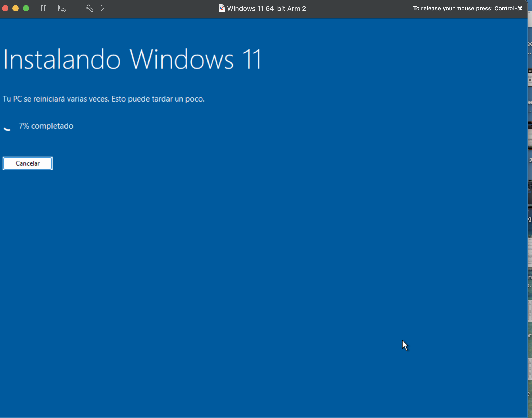The width and height of the screenshot is (532, 418).
Task: Click the pause icon between the toolbar separators
Action: [43, 8]
